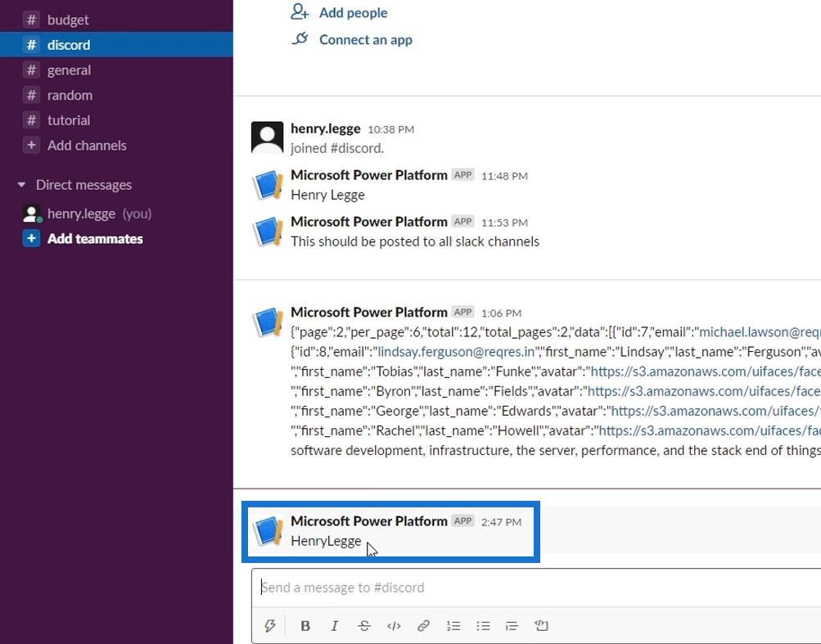Click the "Henry Legge" message text
The width and height of the screenshot is (821, 644).
[x=327, y=195]
